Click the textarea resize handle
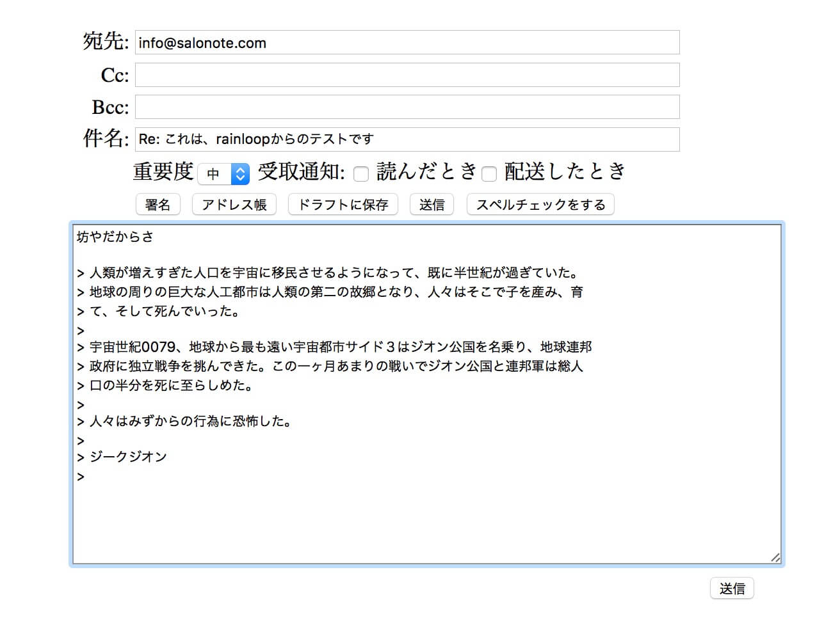The width and height of the screenshot is (840, 627). pos(775,558)
